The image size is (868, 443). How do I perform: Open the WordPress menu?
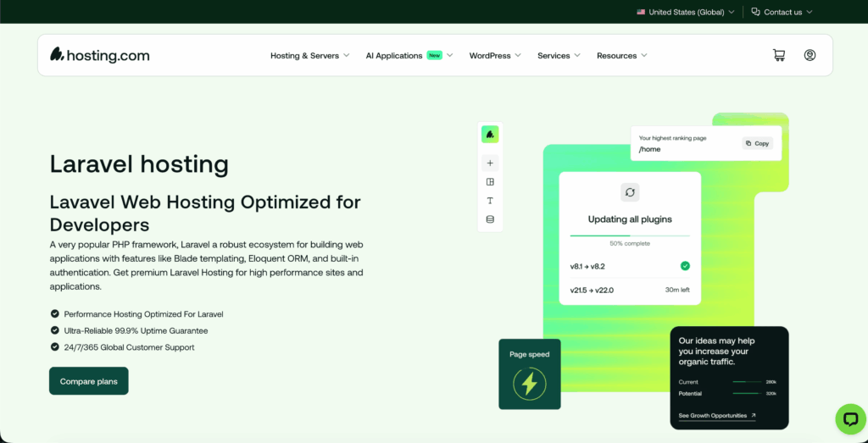pos(495,55)
